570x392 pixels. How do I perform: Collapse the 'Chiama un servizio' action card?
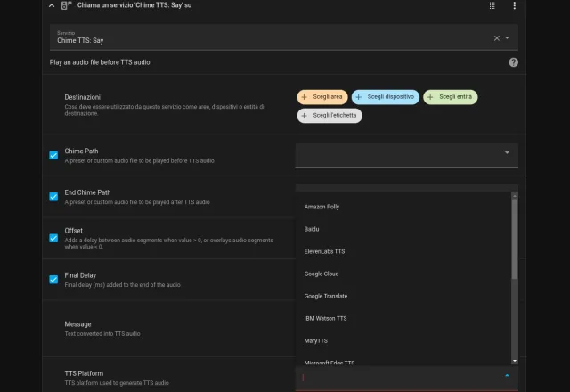(x=52, y=5)
